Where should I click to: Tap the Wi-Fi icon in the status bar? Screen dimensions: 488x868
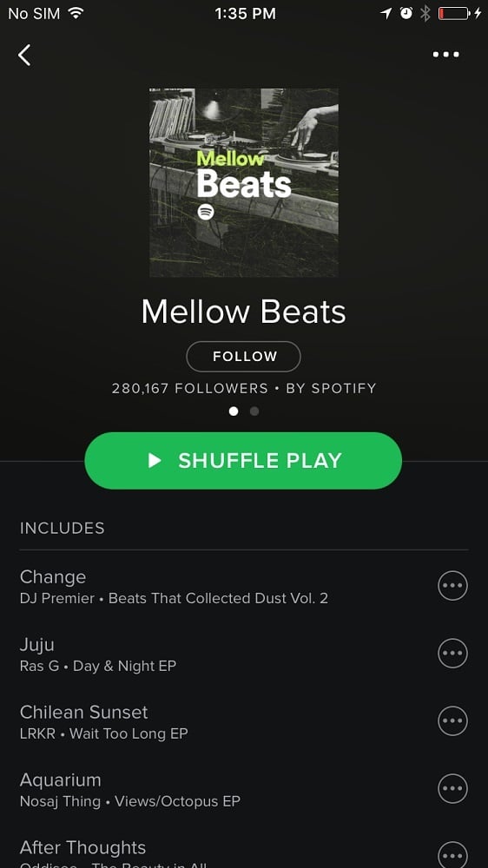click(75, 13)
